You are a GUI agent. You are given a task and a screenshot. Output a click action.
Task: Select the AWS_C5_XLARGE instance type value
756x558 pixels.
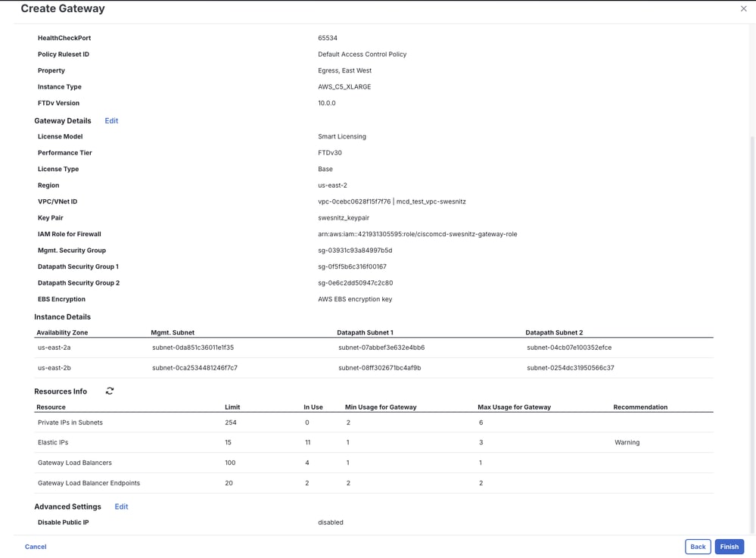pos(344,87)
